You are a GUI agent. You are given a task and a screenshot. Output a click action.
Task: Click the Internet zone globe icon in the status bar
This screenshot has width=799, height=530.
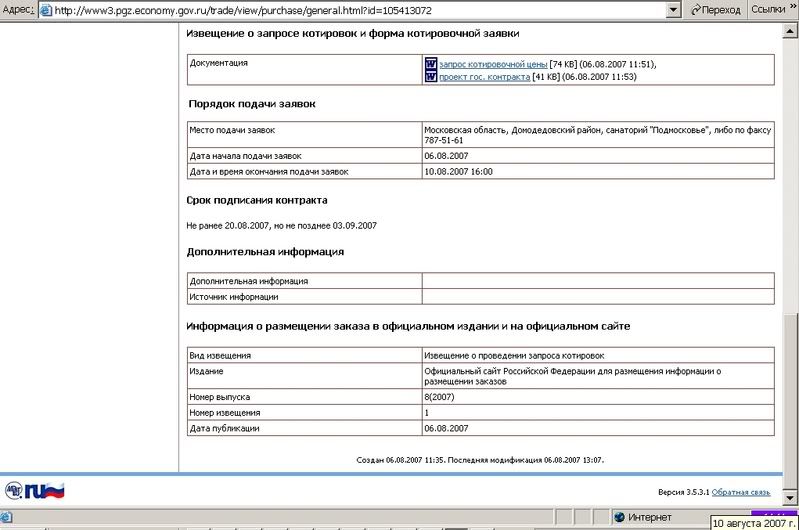tap(620, 517)
